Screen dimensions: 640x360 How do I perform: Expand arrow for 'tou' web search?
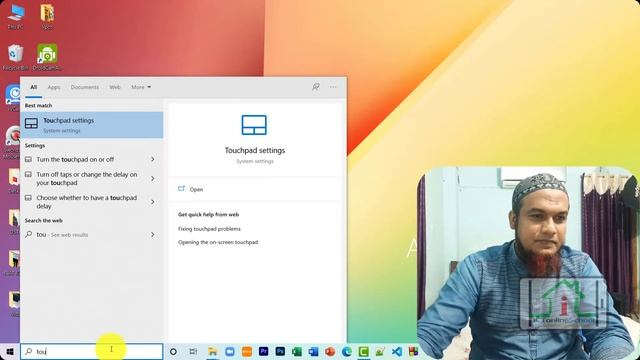click(x=153, y=235)
